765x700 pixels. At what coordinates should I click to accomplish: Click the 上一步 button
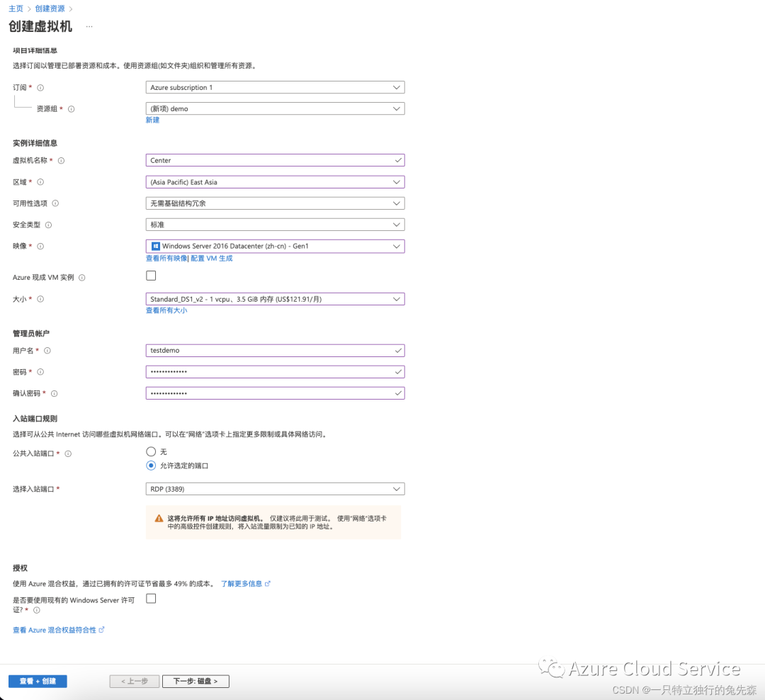(x=135, y=682)
